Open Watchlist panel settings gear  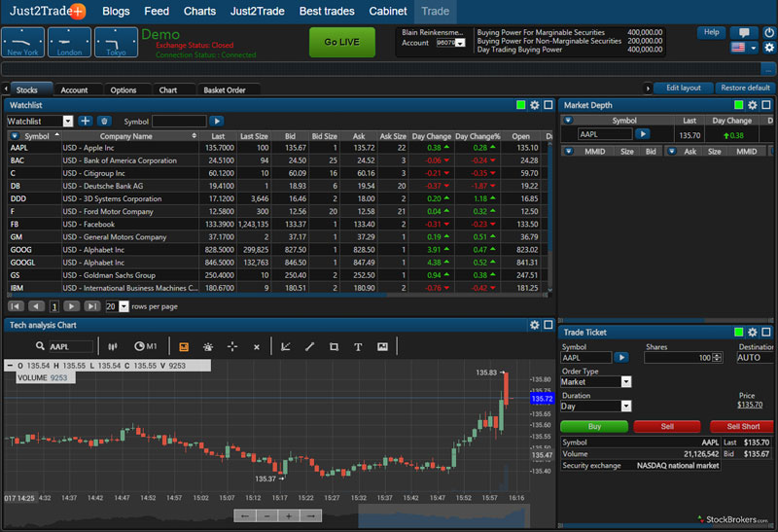click(534, 105)
